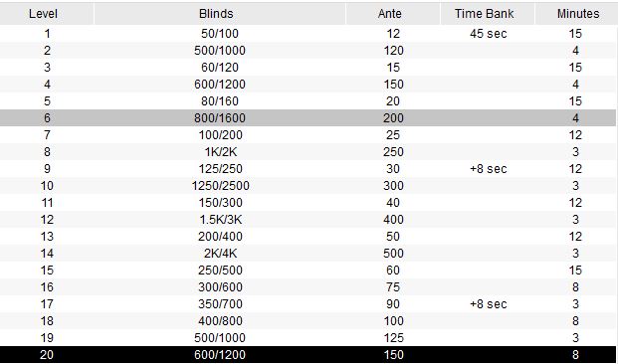Click level 17 +8 sec time bank cell
618x364 pixels.
(488, 304)
